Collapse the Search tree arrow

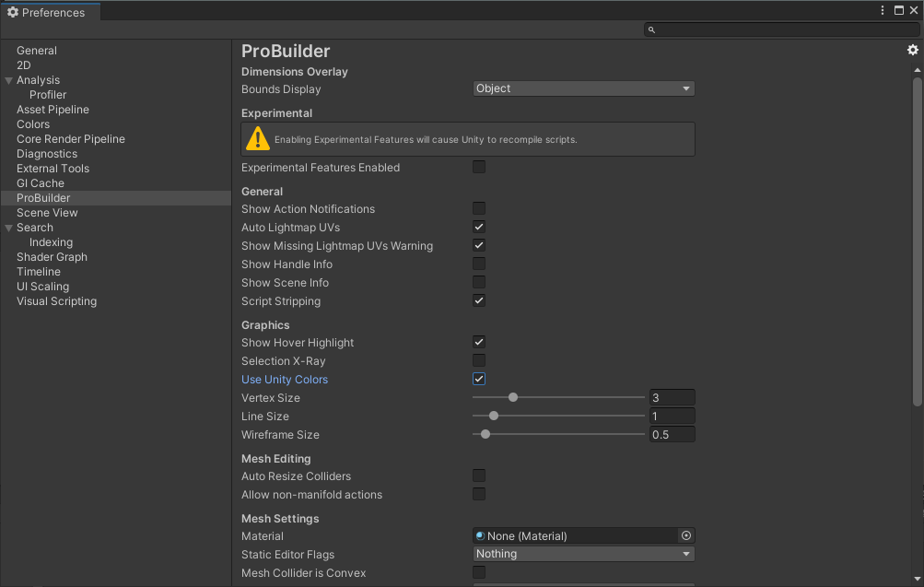click(x=9, y=228)
